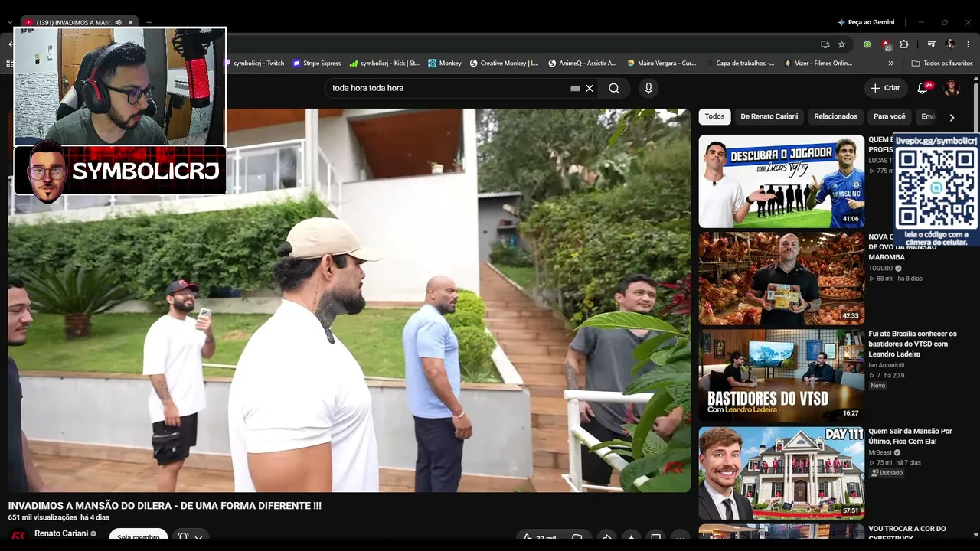Click the MrBeast channel name

pos(880,453)
